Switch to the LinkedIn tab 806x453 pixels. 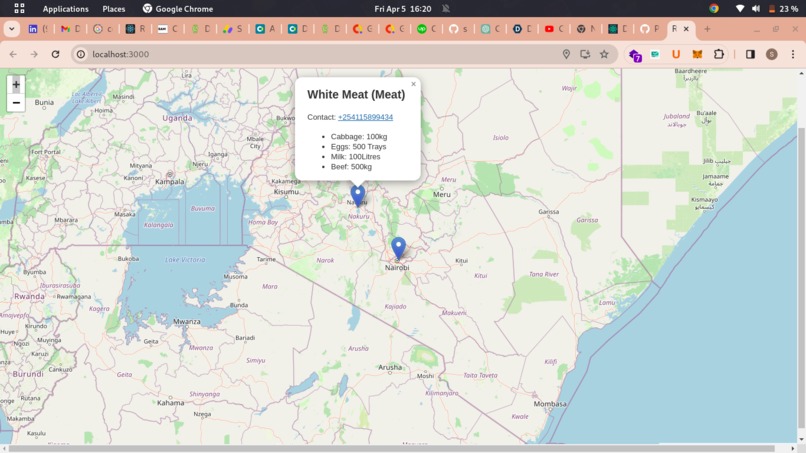37,29
